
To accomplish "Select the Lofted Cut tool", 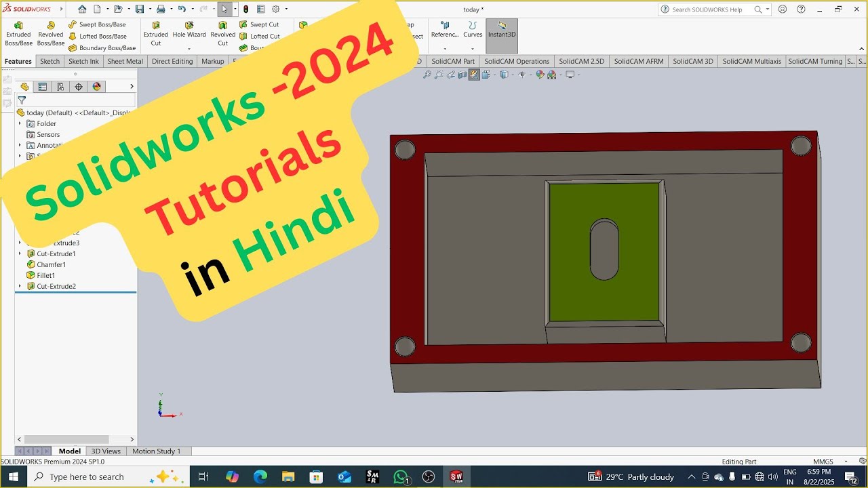I will pyautogui.click(x=260, y=37).
